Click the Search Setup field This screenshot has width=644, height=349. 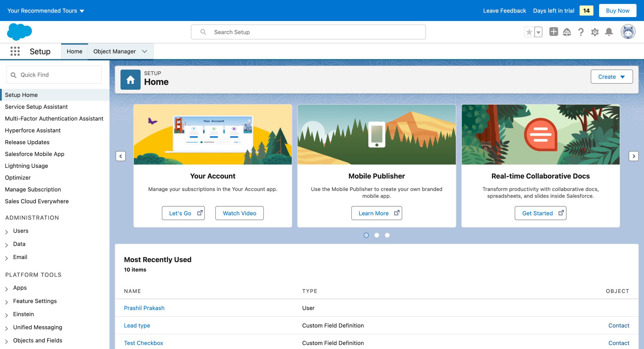click(308, 32)
